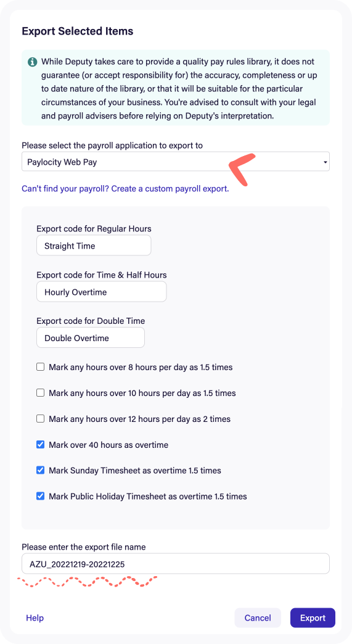Click the export file name field
The height and width of the screenshot is (644, 352).
tap(176, 564)
